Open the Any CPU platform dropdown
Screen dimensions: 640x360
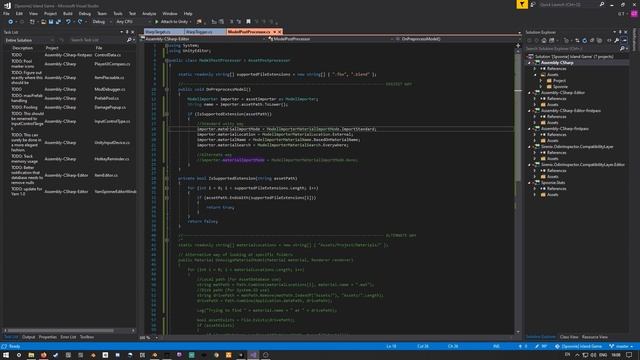[132, 22]
